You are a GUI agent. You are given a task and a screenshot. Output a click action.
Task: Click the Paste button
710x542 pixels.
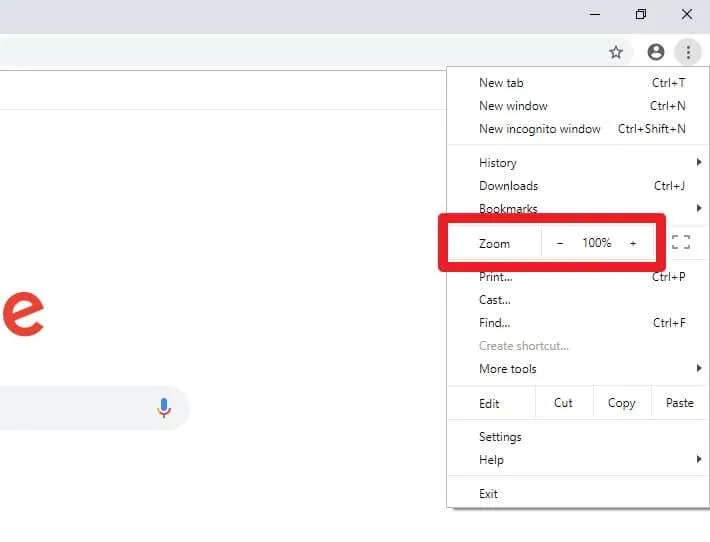[680, 403]
